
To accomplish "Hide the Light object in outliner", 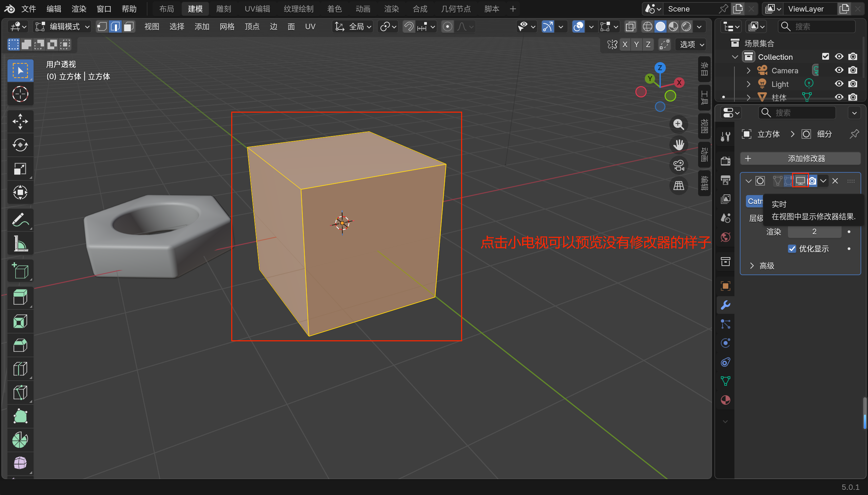I will click(839, 84).
